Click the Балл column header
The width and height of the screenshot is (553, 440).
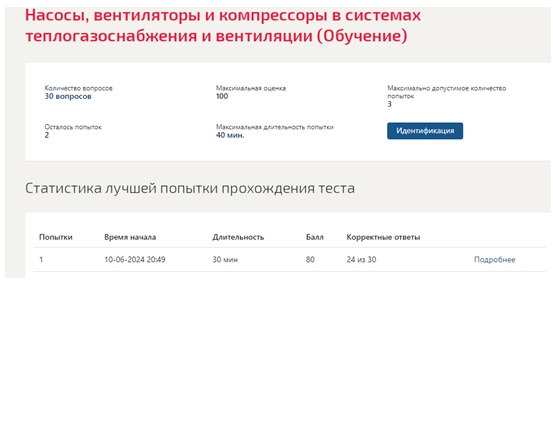(315, 237)
